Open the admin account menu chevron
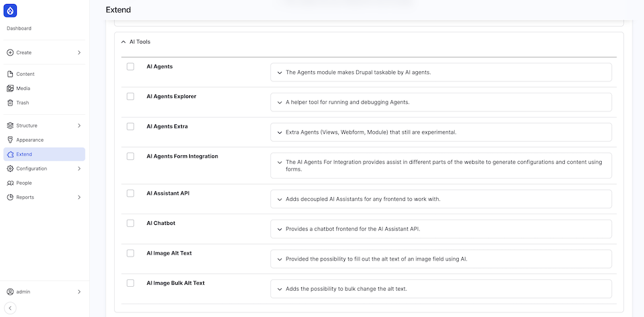The height and width of the screenshot is (317, 644). click(x=79, y=292)
